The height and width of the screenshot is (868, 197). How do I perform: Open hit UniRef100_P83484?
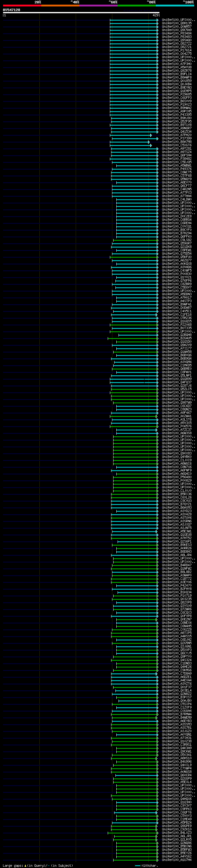(177, 34)
